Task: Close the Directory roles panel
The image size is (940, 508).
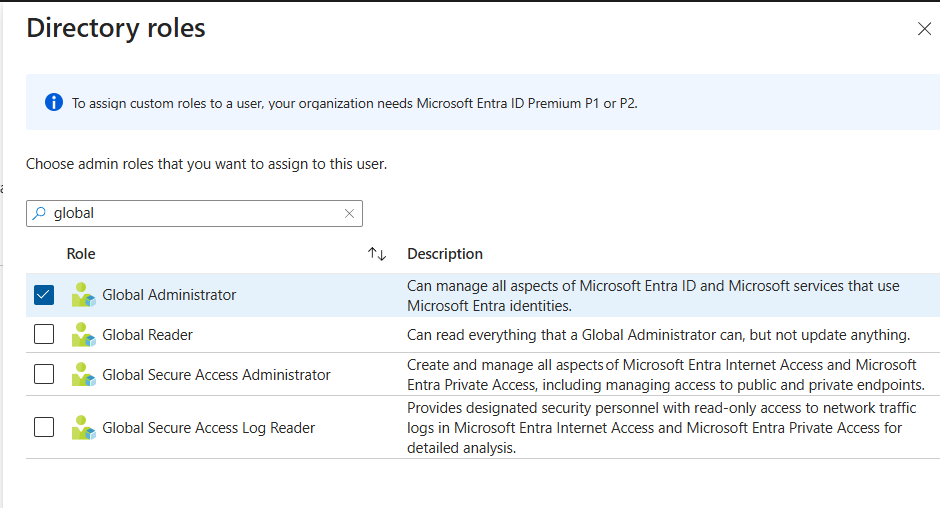Action: (924, 29)
